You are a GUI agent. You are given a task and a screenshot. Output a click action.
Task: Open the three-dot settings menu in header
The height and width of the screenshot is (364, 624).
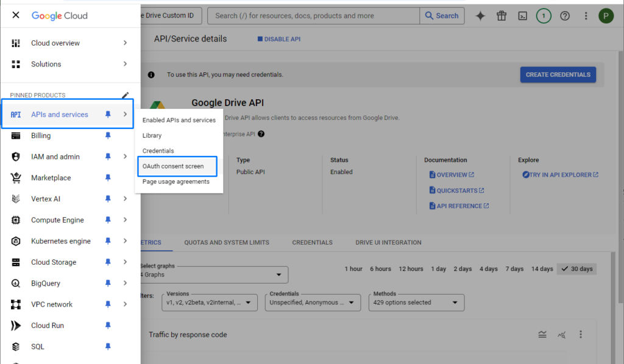tap(586, 16)
